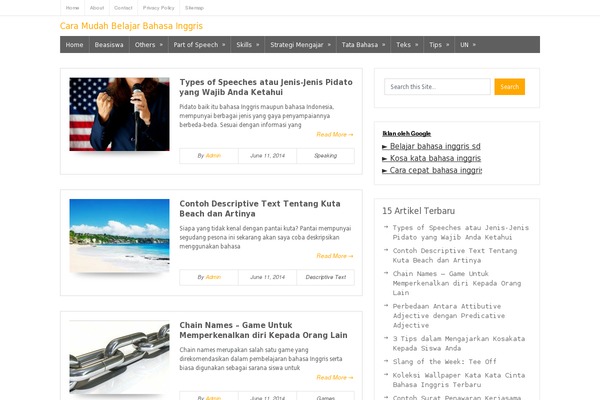Screen dimensions: 600x400
Task: Click the 15 Artikel Terbaru heading
Action: pos(419,211)
